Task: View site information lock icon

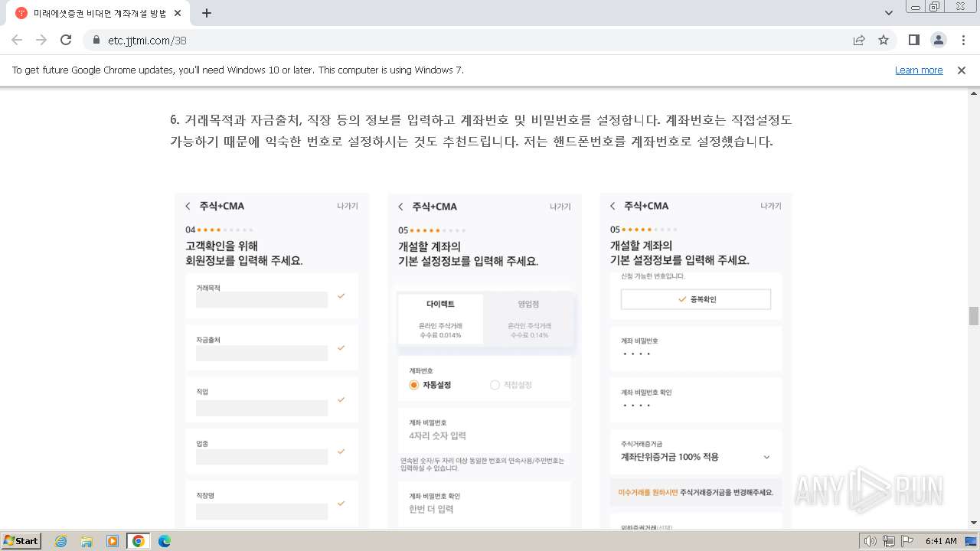Action: click(96, 40)
